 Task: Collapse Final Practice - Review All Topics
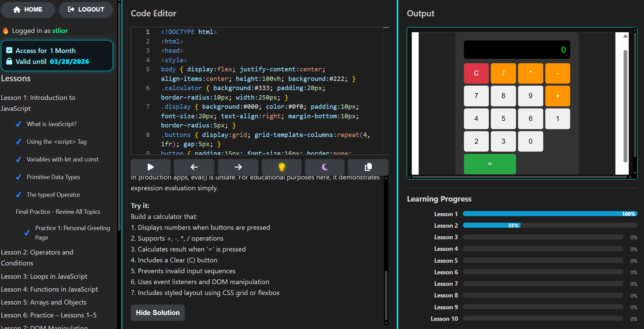[58, 211]
